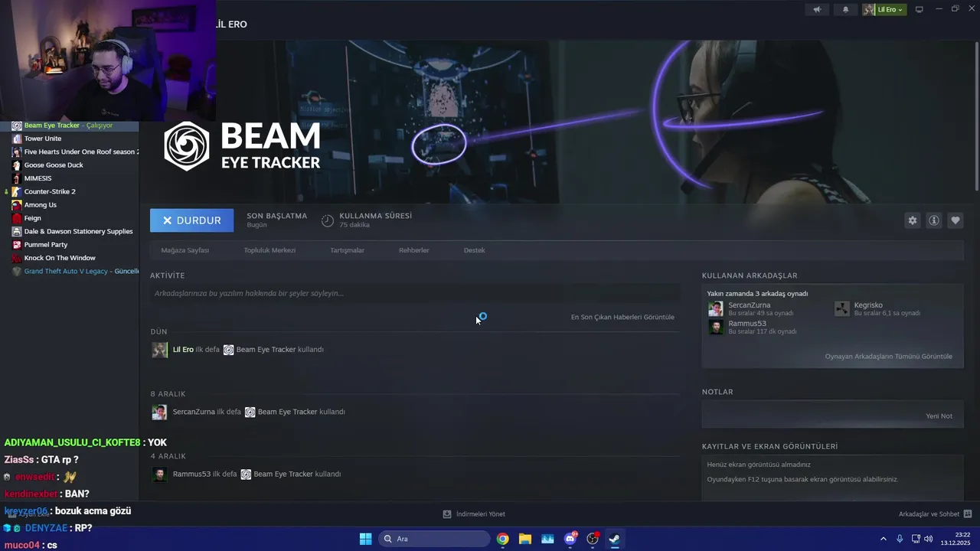Screen dimensions: 980x551
Task: Click the page vertical scrollbar
Action: pos(976,115)
